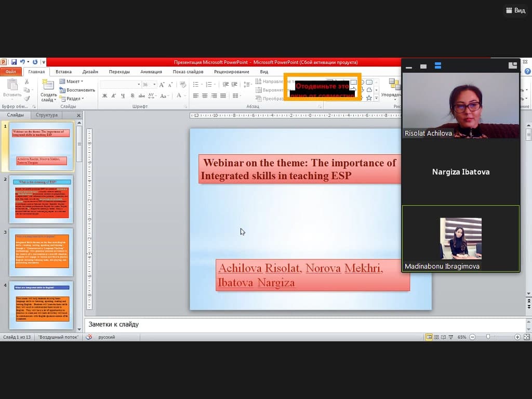532x399 pixels.
Task: Toggle italic (К) formatting
Action: pos(114,96)
